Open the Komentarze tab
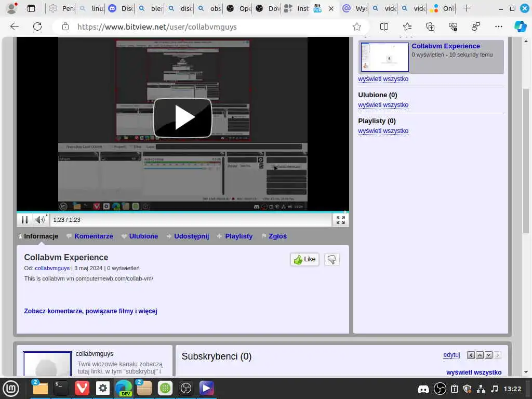 94,236
